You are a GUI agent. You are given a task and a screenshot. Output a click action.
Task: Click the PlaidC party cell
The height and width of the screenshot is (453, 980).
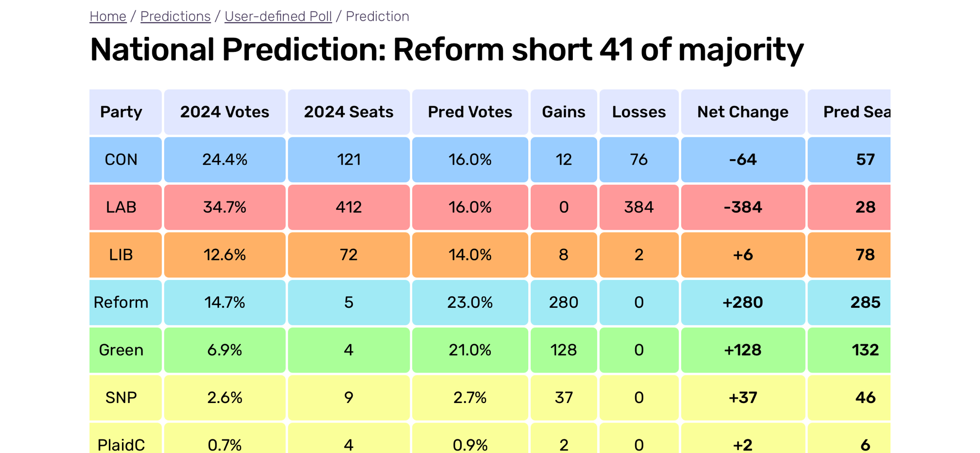[x=121, y=444]
